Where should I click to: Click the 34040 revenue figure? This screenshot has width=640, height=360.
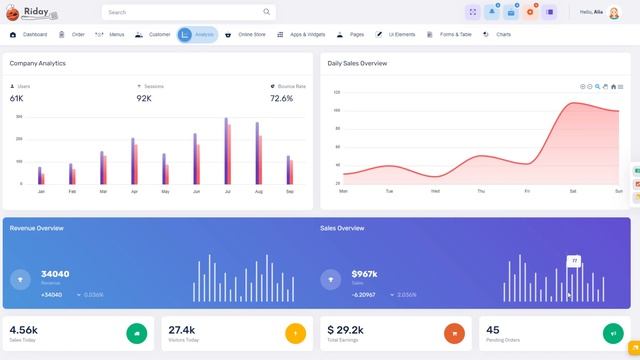pos(55,274)
